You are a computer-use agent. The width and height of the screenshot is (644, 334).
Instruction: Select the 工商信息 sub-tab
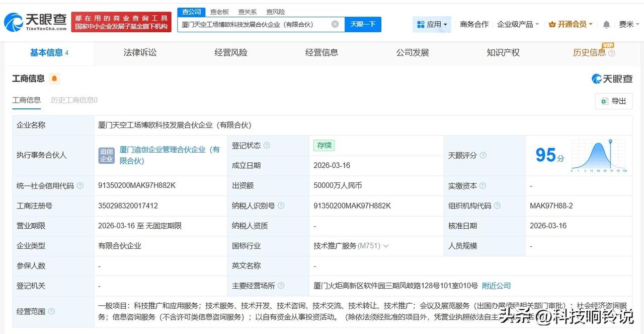coord(27,100)
